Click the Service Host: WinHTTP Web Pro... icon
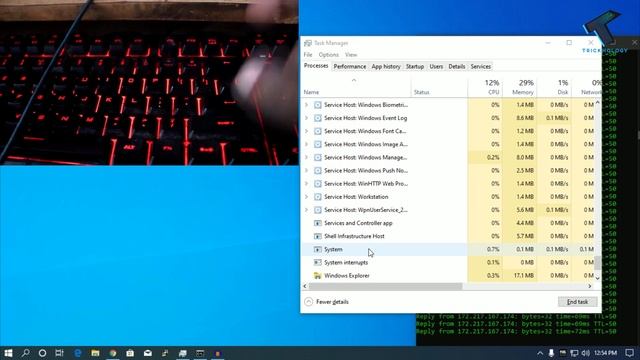 point(318,184)
